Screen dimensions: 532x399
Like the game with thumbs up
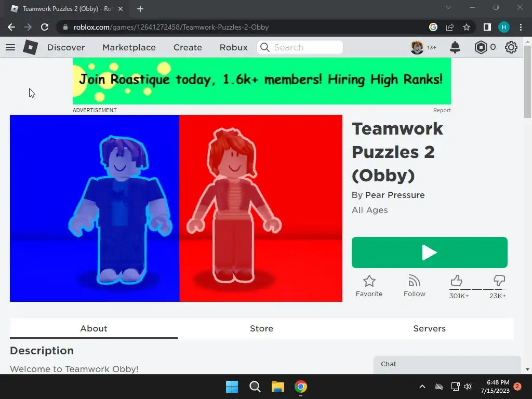pos(456,281)
